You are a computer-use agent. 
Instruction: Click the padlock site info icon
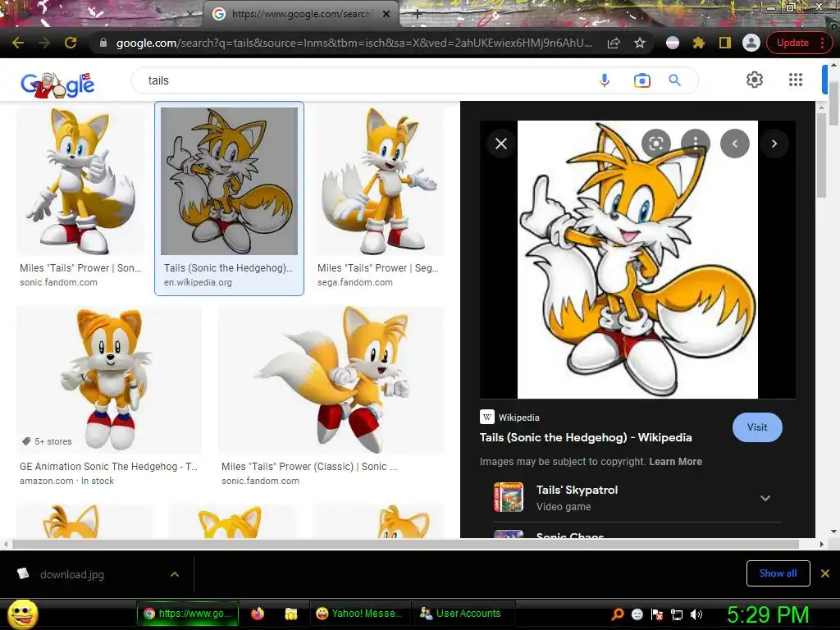pos(103,43)
